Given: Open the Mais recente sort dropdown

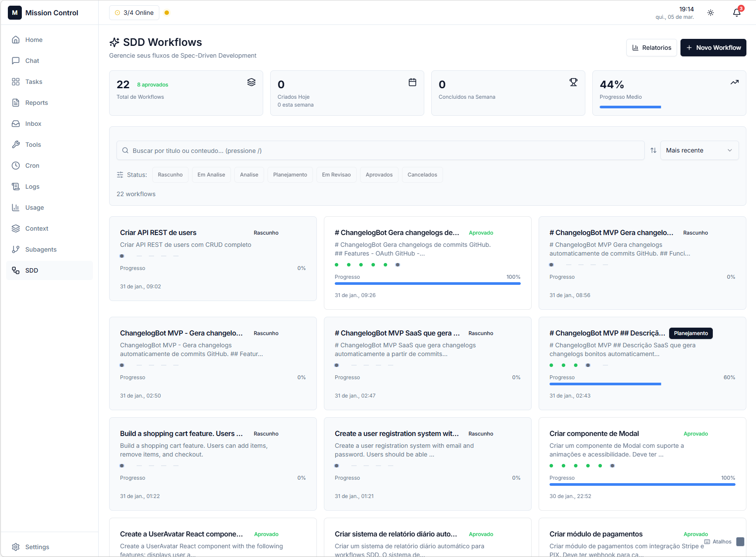Looking at the screenshot, I should 699,150.
